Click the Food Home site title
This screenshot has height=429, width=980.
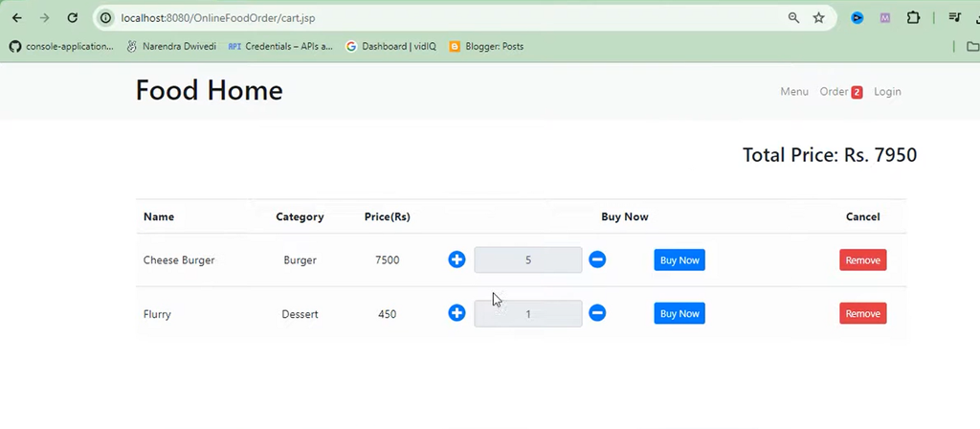click(x=210, y=91)
